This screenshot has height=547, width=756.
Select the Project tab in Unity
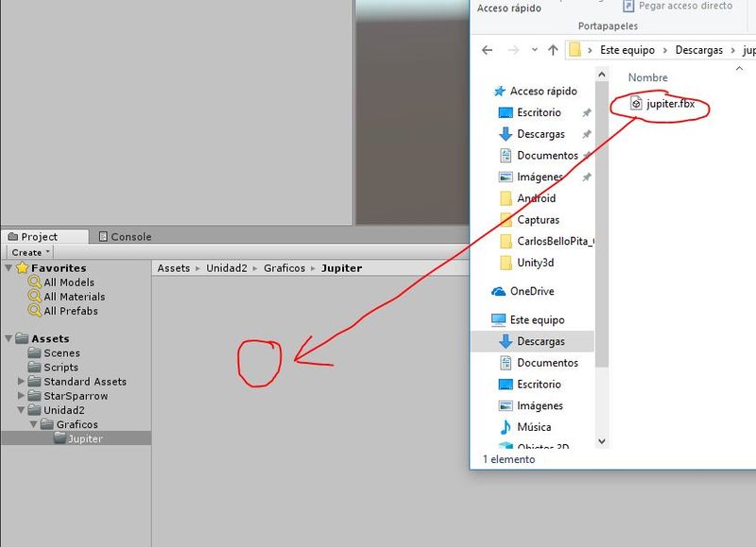click(33, 236)
